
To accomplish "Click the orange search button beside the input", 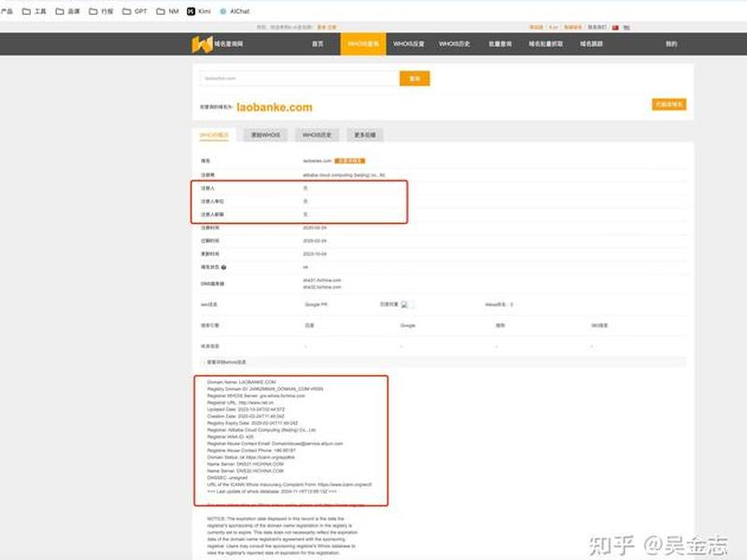I will click(x=415, y=78).
